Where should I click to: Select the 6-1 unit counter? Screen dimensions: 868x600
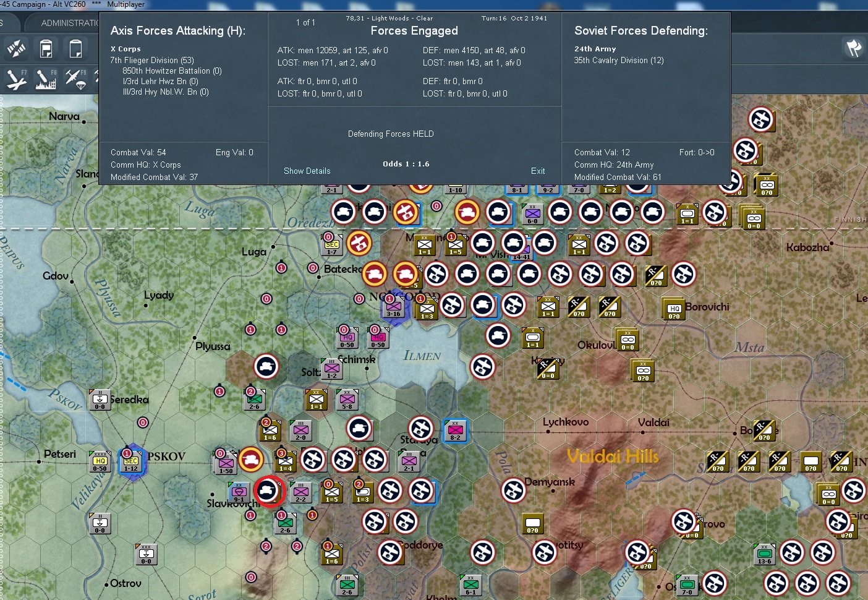(471, 585)
